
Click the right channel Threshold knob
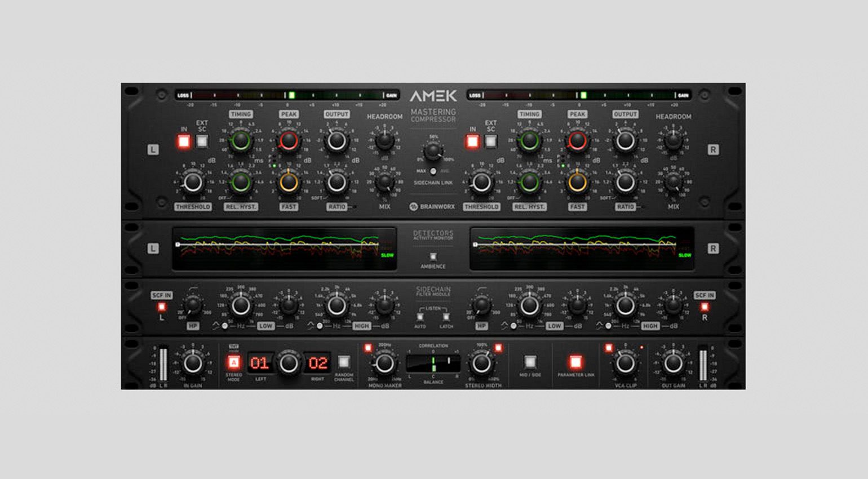481,183
